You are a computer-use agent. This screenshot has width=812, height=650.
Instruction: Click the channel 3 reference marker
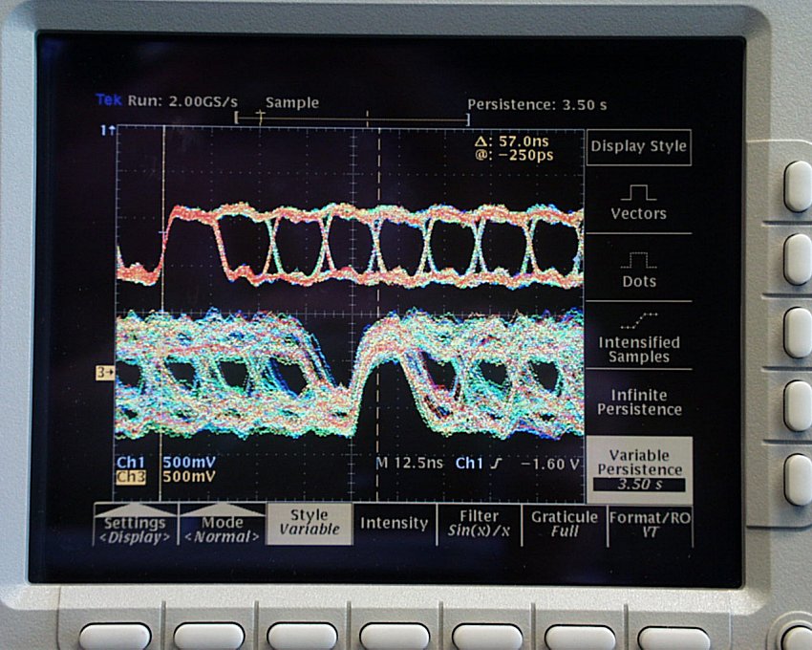105,372
